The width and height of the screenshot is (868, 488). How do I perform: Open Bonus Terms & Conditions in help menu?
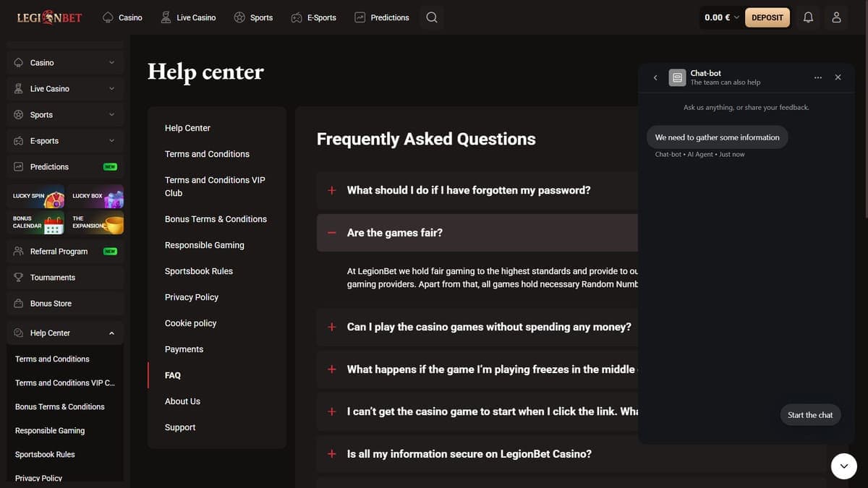(216, 219)
